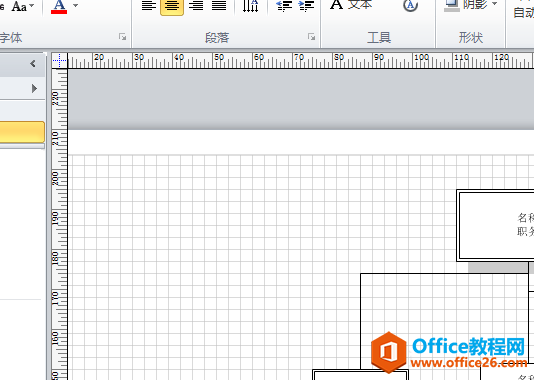Click the text direction icon

tap(250, 6)
